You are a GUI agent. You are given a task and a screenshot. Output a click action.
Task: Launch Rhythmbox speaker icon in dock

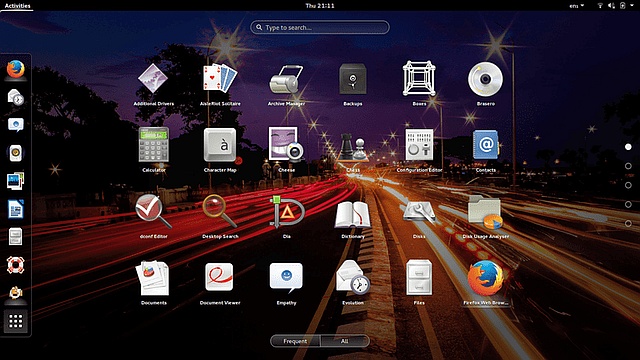[16, 153]
